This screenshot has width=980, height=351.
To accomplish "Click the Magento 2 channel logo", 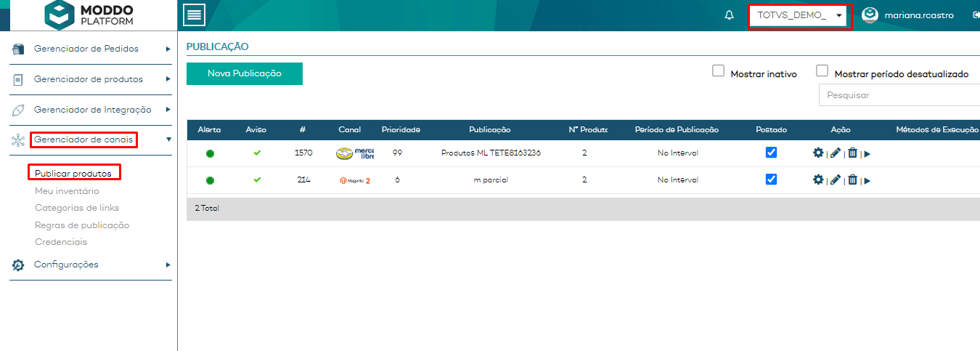I will pyautogui.click(x=354, y=180).
